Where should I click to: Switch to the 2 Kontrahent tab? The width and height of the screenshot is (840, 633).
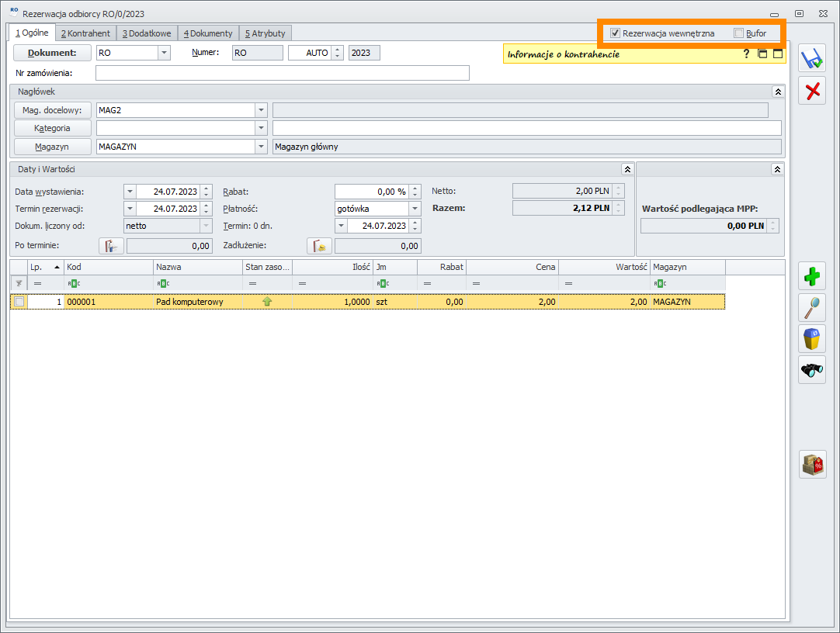click(85, 33)
